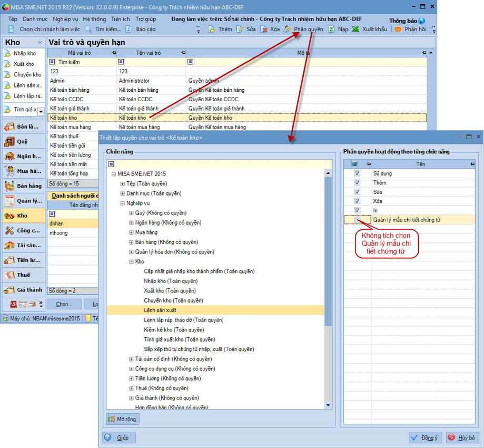Expand the Mua hàng tree node
Image resolution: width=484 pixels, height=448 pixels.
[x=131, y=232]
